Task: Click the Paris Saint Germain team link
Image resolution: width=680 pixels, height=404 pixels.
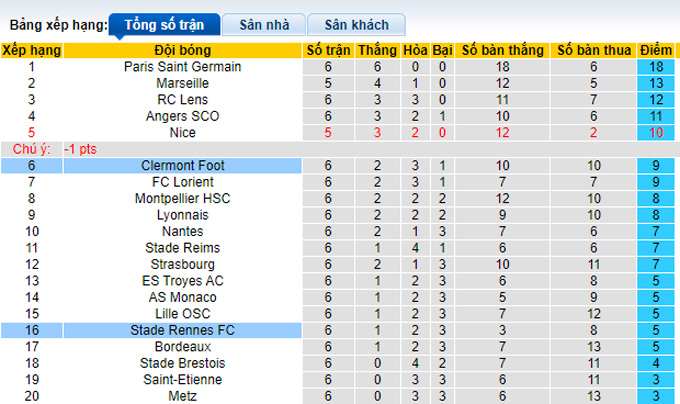Action: [182, 67]
